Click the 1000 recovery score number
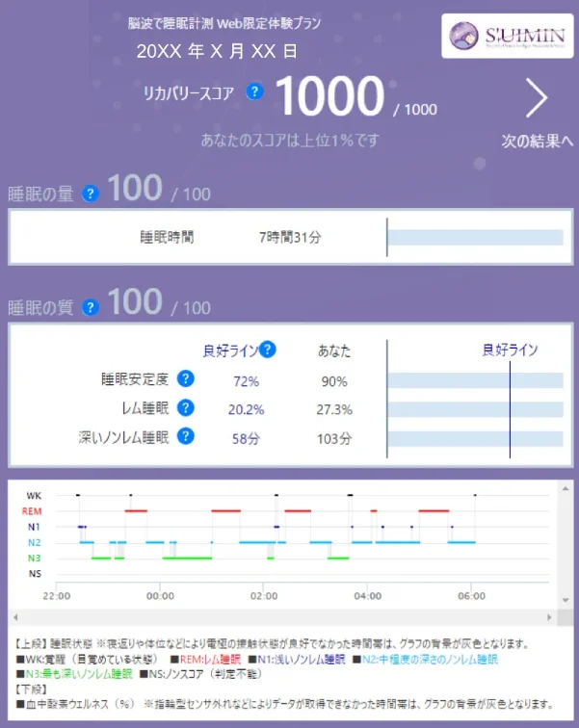Screen dimensions: 579x728 coord(330,96)
